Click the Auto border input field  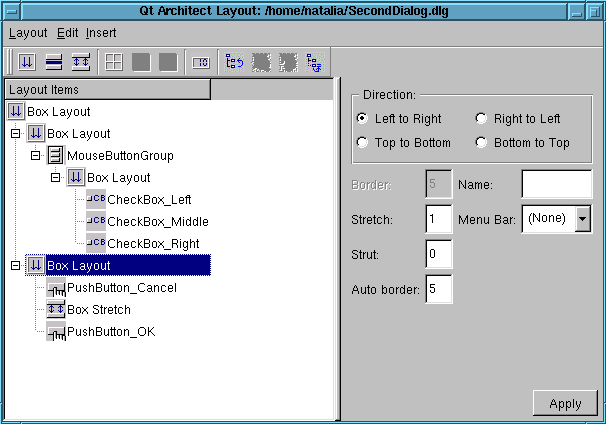[439, 289]
